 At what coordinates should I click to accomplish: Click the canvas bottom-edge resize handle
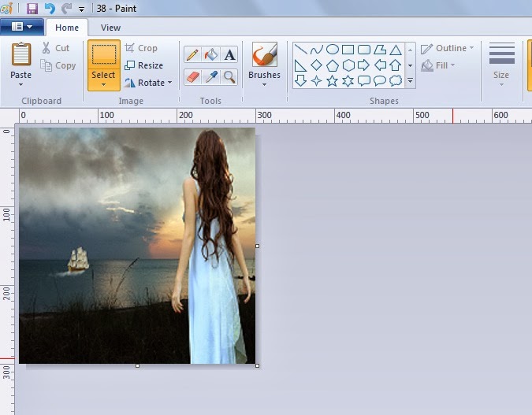tap(137, 366)
